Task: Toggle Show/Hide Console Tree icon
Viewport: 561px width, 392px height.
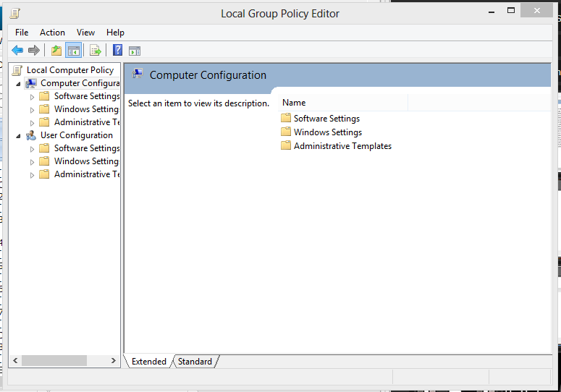Action: pyautogui.click(x=73, y=51)
